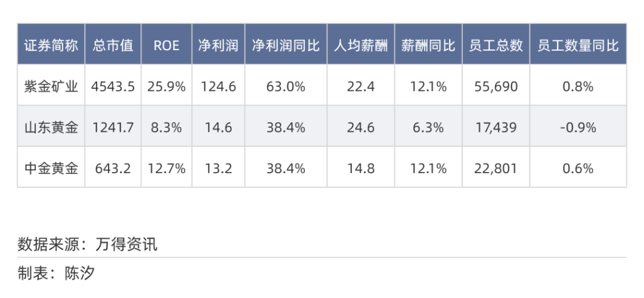The image size is (644, 298).
Task: Click the ROE header cell
Action: click(166, 45)
